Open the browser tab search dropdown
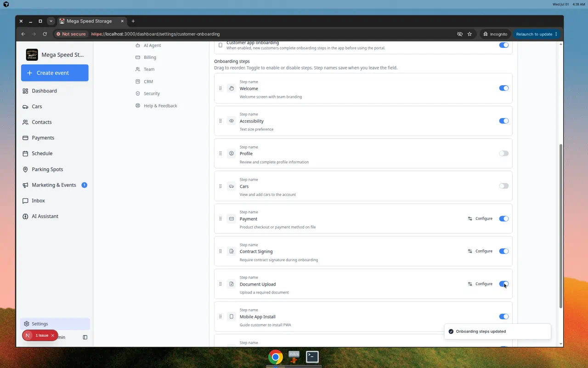 51,21
